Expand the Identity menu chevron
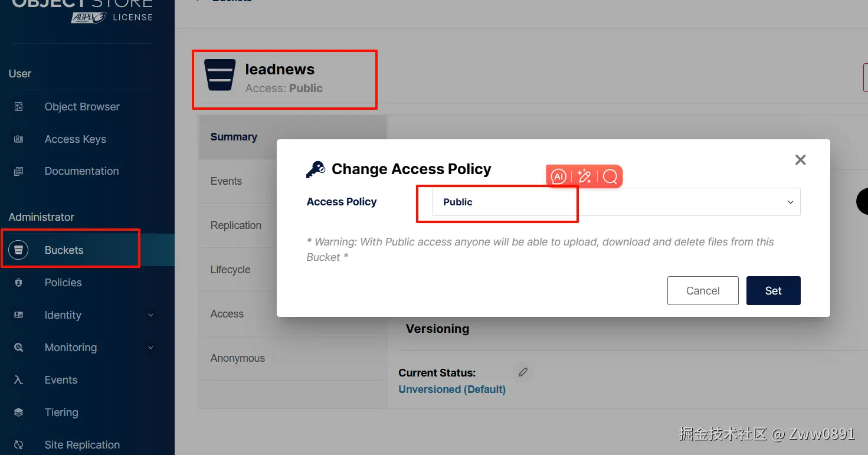868x455 pixels. click(x=150, y=315)
